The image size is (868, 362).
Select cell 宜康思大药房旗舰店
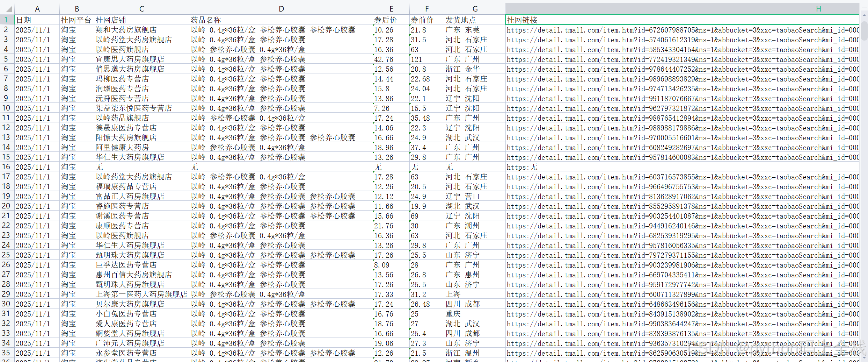point(141,59)
